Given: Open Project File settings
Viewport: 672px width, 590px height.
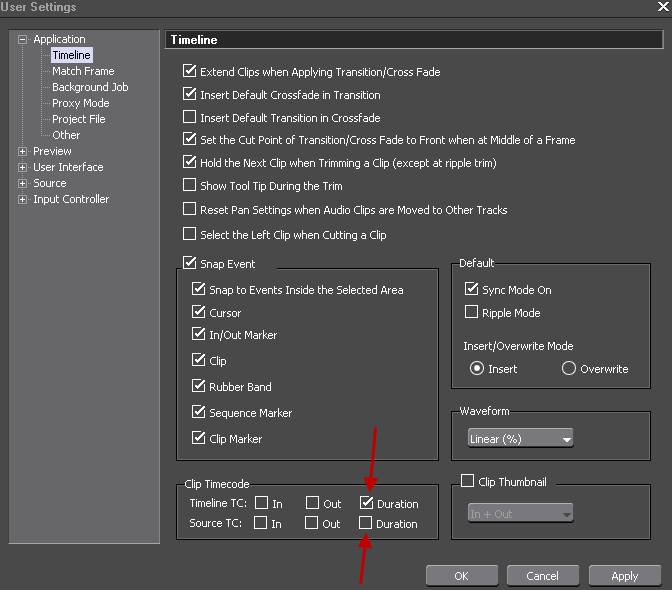Looking at the screenshot, I should coord(79,119).
